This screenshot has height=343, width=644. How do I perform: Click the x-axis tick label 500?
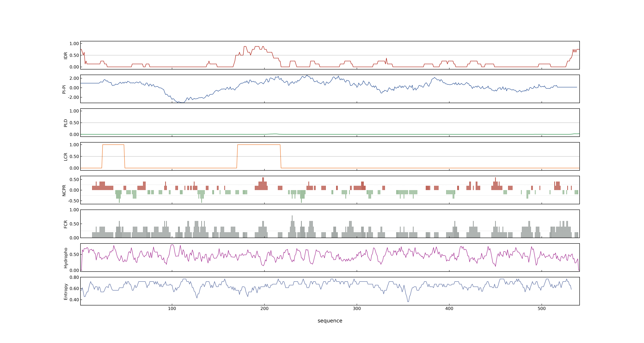542,309
